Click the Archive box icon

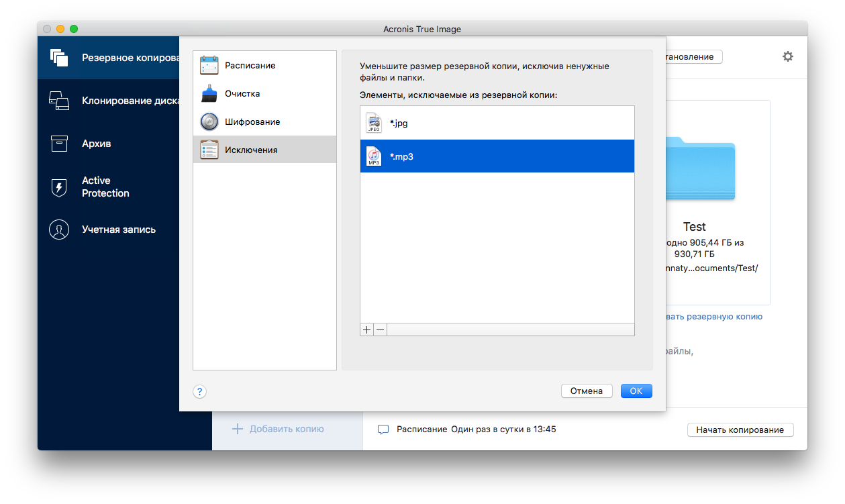(x=59, y=143)
